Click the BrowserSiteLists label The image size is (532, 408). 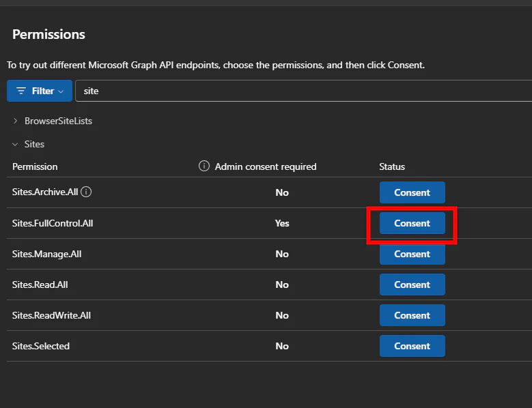point(58,121)
